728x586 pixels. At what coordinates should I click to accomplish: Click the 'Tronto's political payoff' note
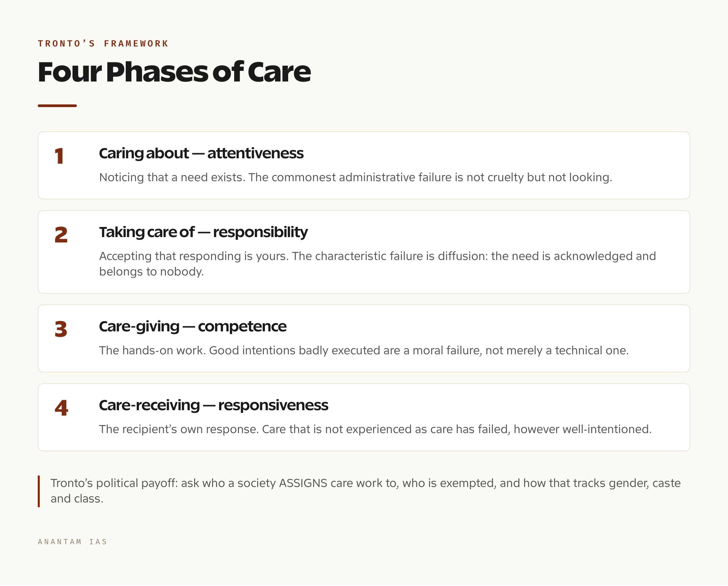tap(366, 491)
